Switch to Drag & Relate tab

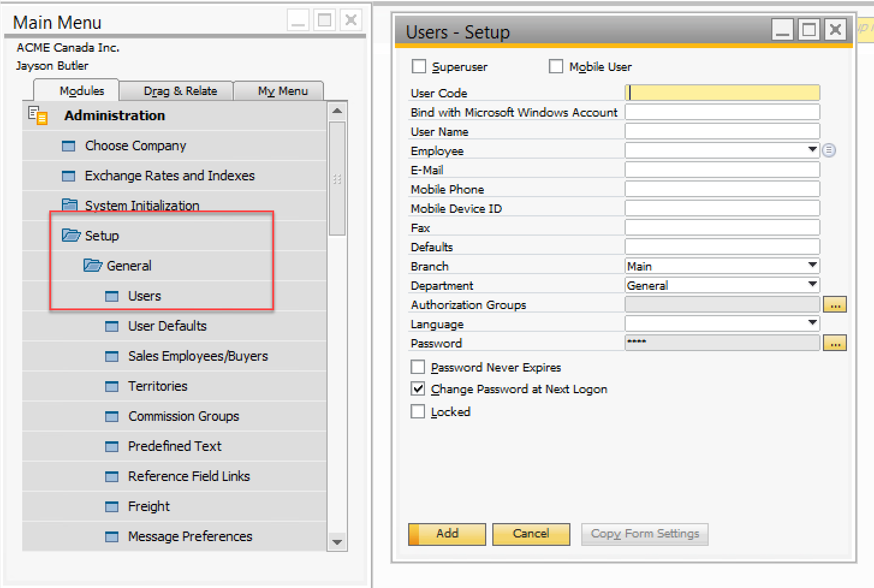tap(180, 91)
